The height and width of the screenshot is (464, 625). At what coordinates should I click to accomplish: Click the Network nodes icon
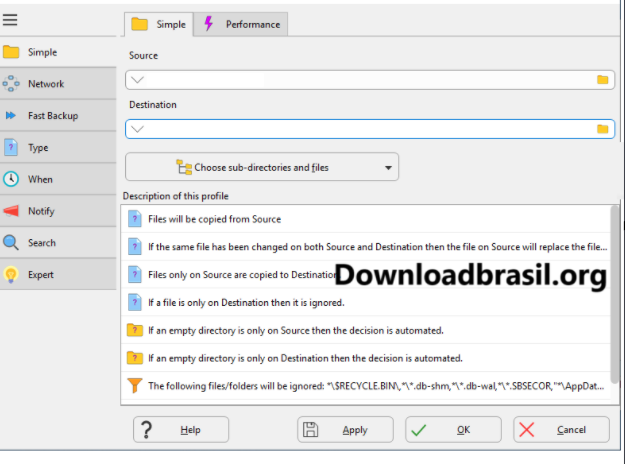[x=11, y=84]
